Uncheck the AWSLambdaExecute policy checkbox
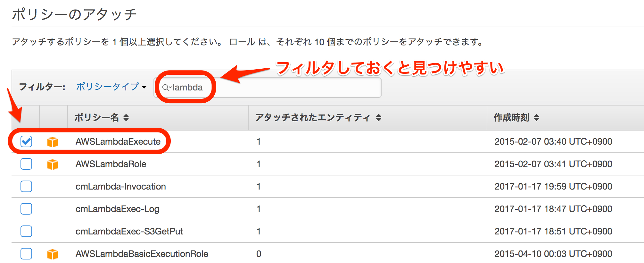644x263 pixels. [x=26, y=141]
